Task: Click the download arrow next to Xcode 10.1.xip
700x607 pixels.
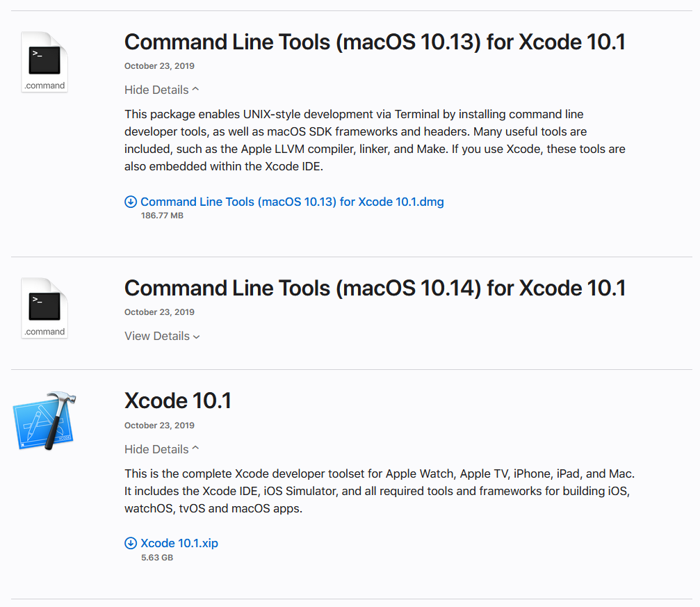Action: click(x=131, y=543)
